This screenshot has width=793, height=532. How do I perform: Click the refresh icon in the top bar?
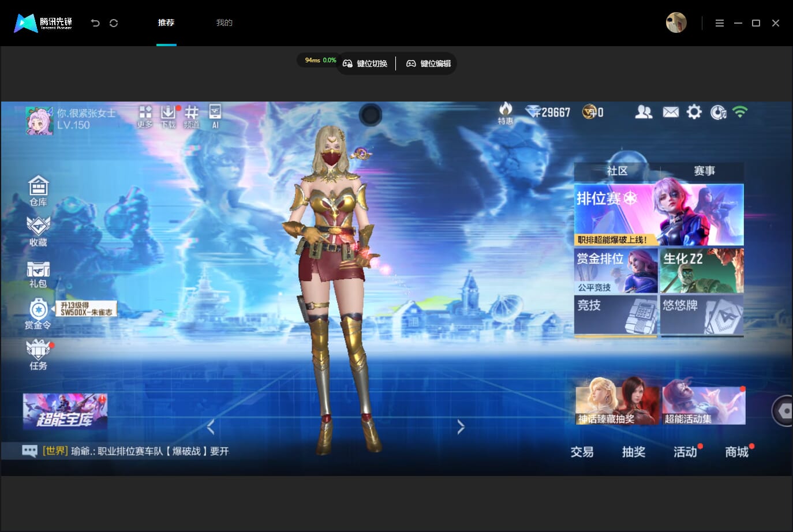114,23
